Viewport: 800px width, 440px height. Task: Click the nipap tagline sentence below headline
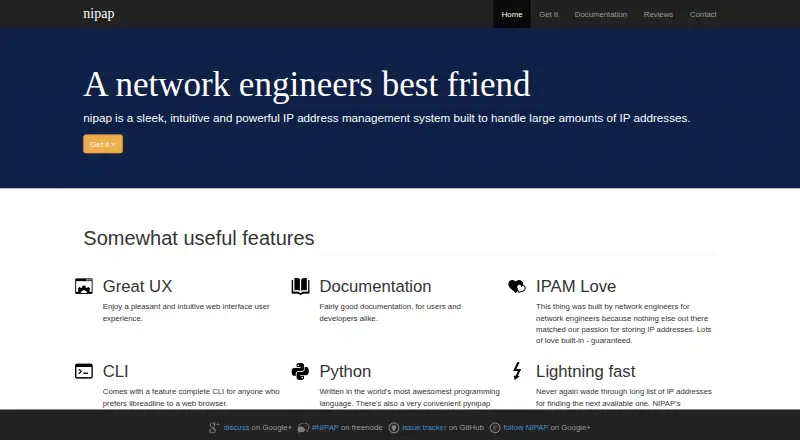point(386,118)
